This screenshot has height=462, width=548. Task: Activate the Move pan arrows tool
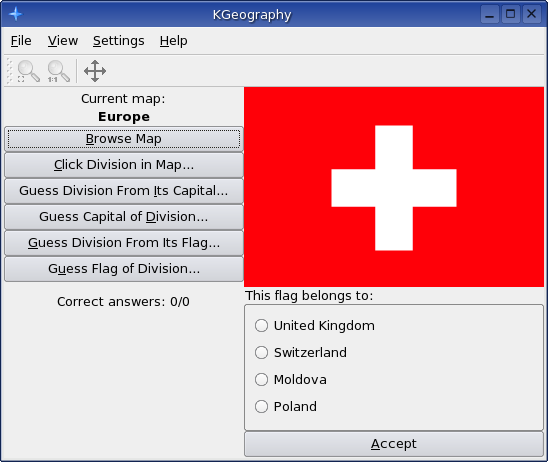(x=95, y=71)
